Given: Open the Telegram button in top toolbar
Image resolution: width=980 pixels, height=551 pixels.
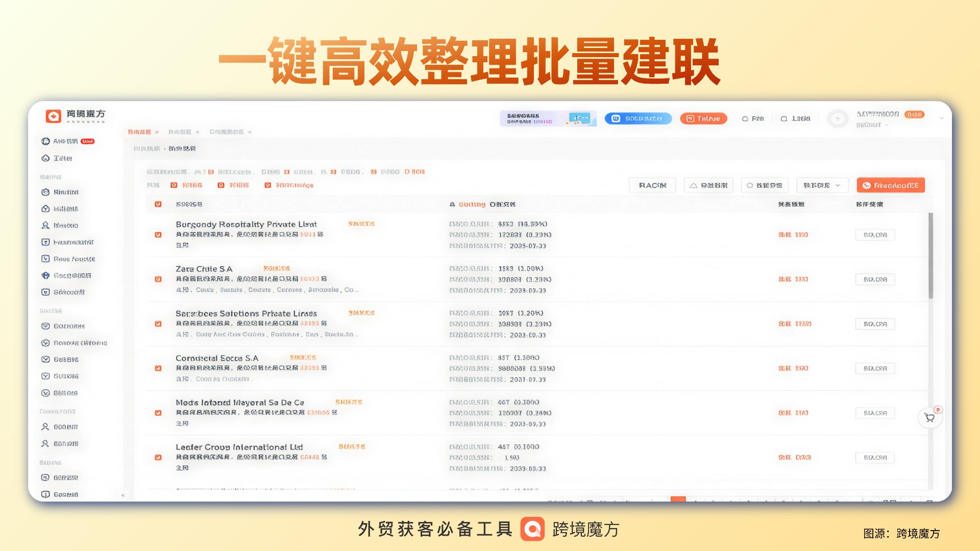Looking at the screenshot, I should (x=703, y=118).
